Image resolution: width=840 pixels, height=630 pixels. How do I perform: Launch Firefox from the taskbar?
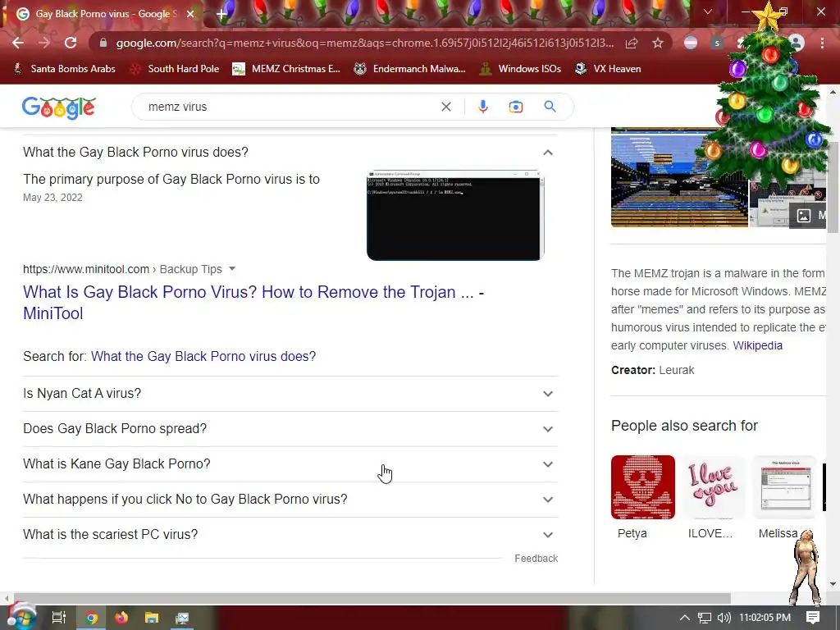pyautogui.click(x=121, y=618)
